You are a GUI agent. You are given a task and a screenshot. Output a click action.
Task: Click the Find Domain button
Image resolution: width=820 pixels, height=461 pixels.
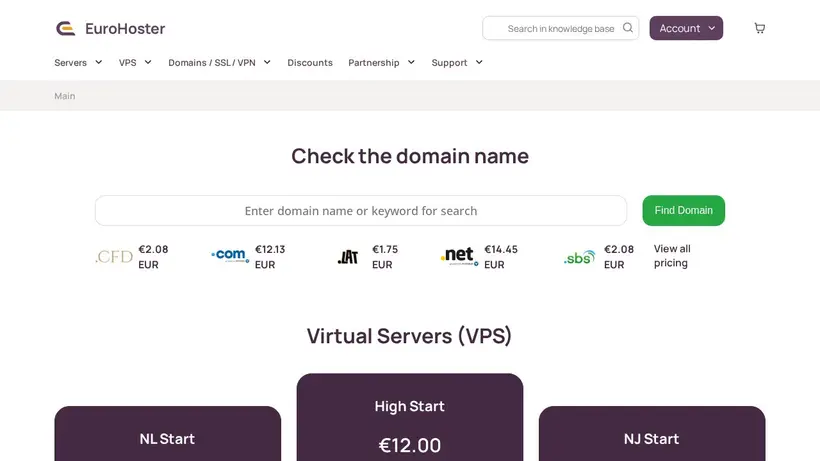(x=684, y=211)
